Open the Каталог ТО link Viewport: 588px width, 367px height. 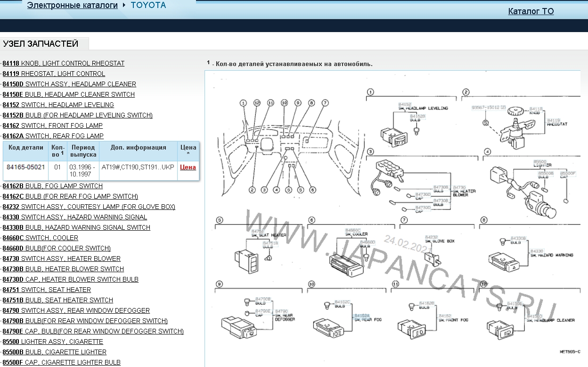tap(531, 11)
